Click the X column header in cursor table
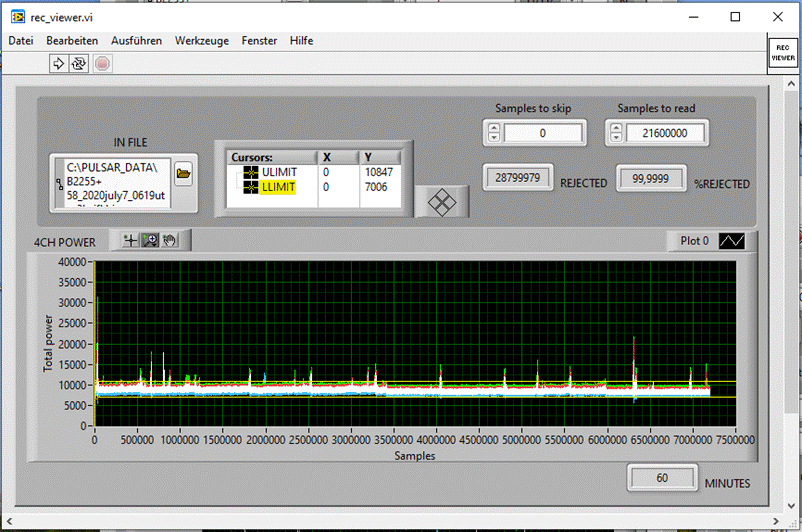 [x=339, y=157]
